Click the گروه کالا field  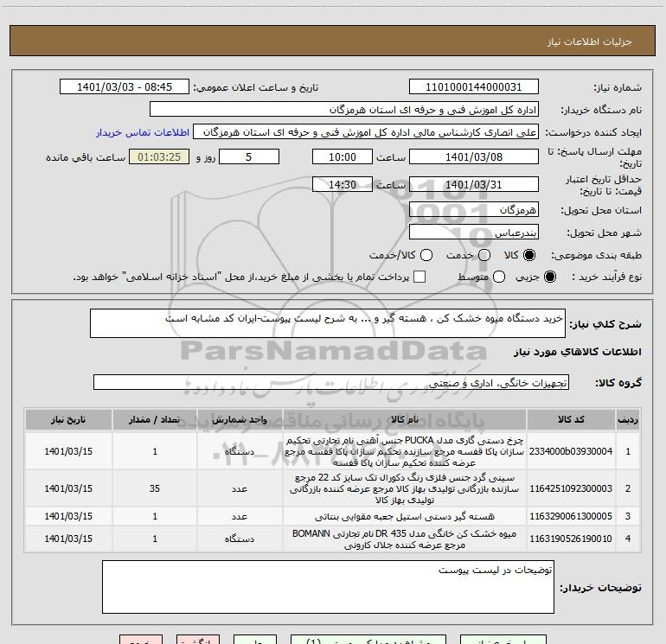click(x=331, y=382)
